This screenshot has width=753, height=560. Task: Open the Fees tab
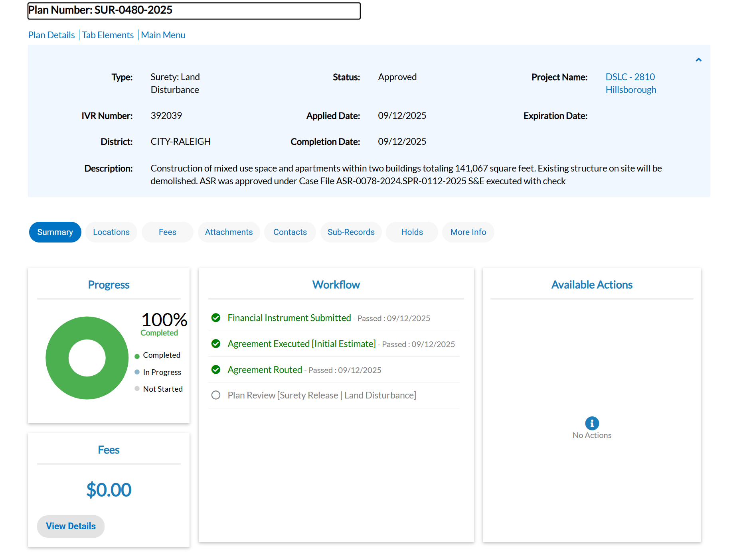[x=167, y=232]
